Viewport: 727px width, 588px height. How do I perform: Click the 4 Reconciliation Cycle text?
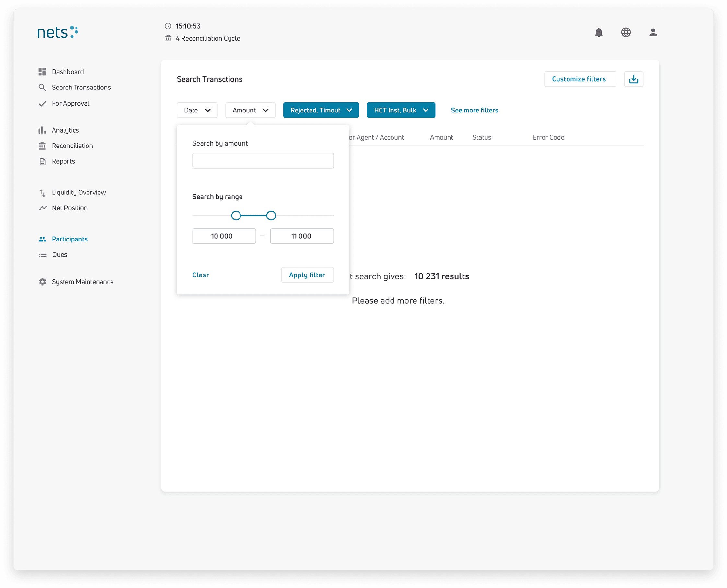tap(207, 38)
